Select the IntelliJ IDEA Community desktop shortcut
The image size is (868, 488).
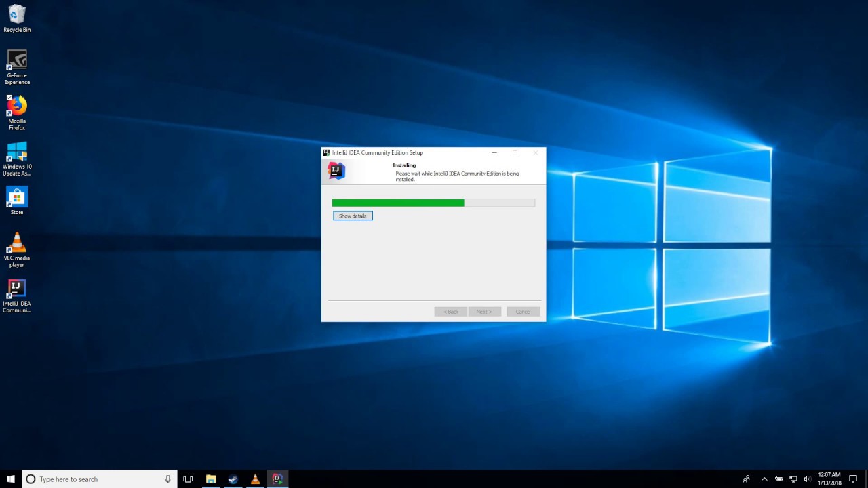17,296
